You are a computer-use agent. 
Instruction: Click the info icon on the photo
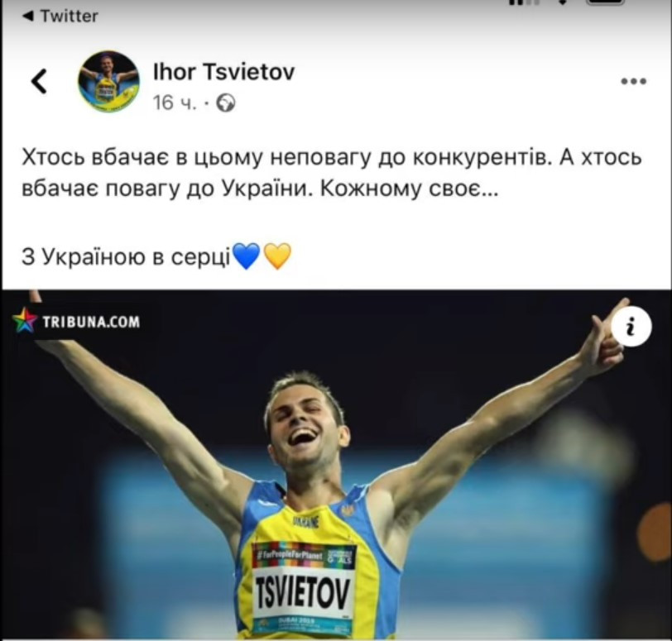(x=631, y=326)
